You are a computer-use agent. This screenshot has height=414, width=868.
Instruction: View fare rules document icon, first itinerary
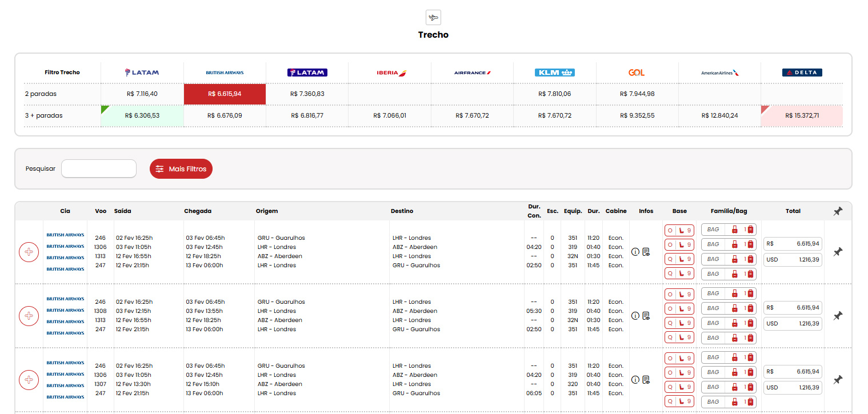646,252
